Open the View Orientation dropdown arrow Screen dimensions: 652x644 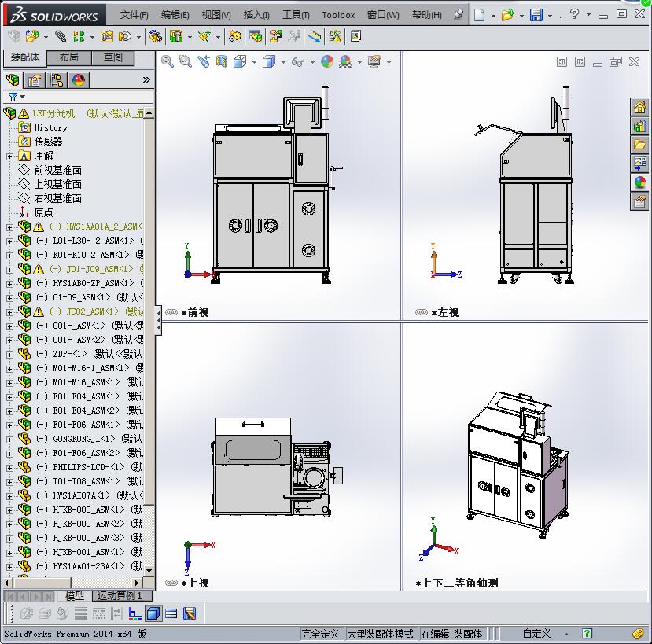pos(254,63)
